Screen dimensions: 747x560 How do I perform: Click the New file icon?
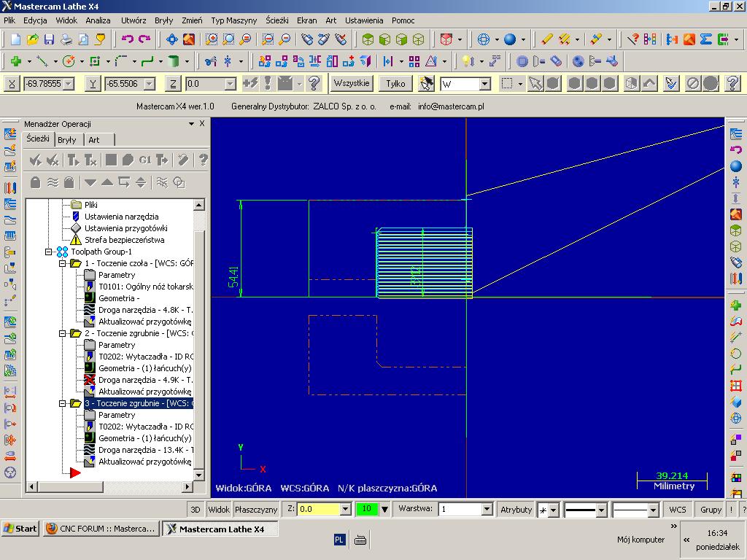pyautogui.click(x=16, y=39)
